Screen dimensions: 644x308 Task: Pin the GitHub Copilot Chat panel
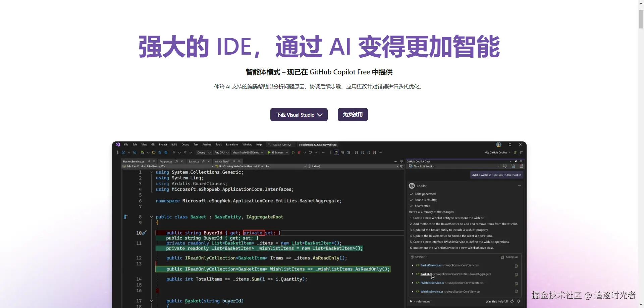[516, 161]
